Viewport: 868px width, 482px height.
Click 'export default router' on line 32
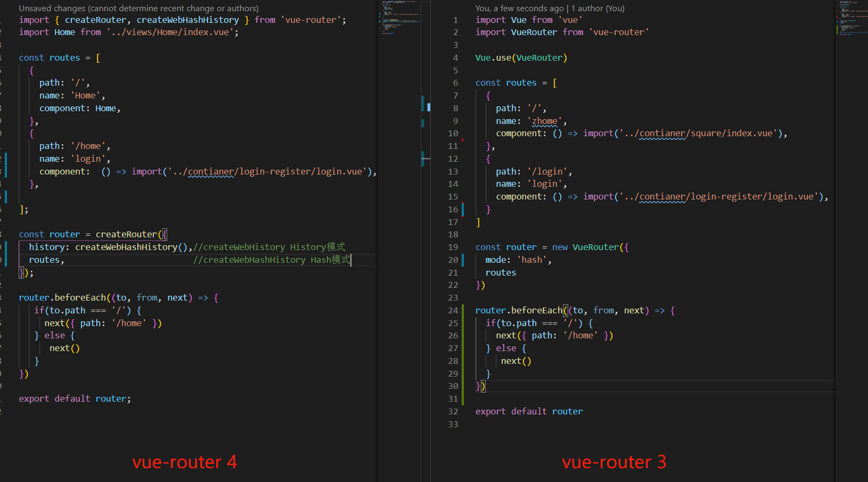(x=529, y=412)
